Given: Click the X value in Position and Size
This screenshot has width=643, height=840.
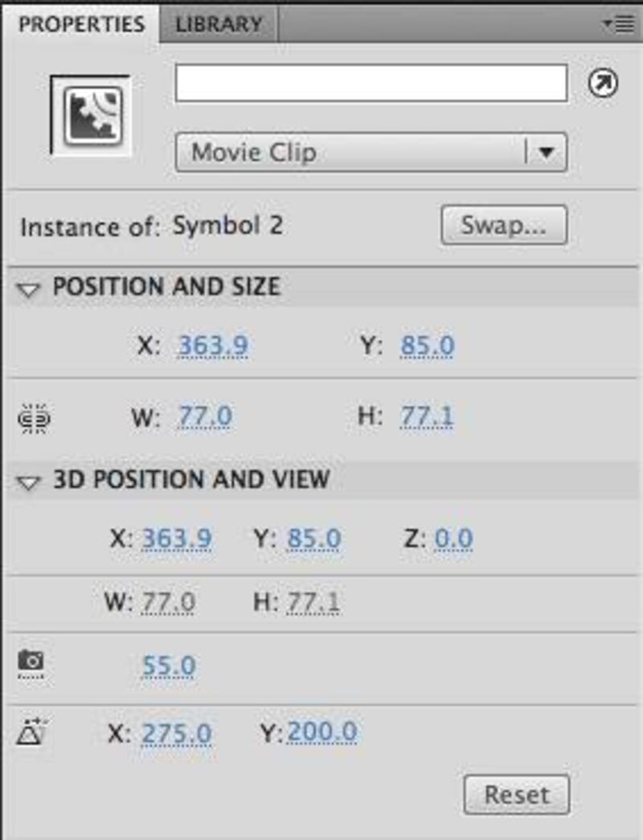Looking at the screenshot, I should (x=212, y=346).
